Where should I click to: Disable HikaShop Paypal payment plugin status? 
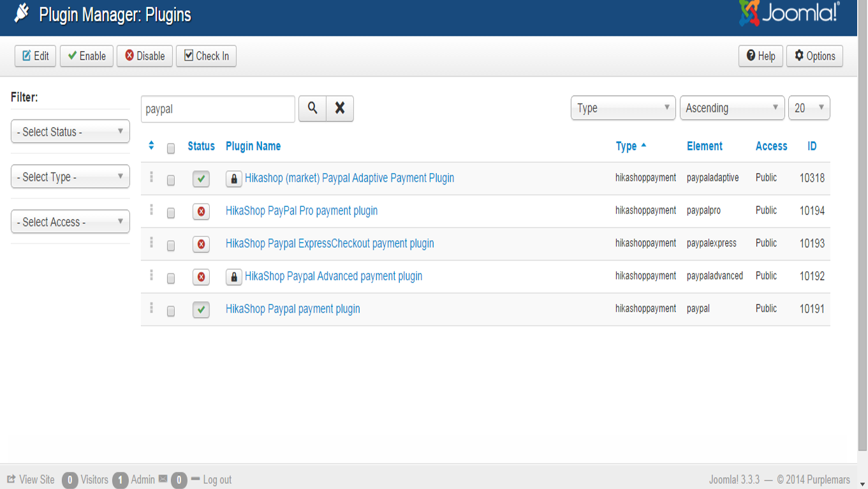pyautogui.click(x=201, y=310)
